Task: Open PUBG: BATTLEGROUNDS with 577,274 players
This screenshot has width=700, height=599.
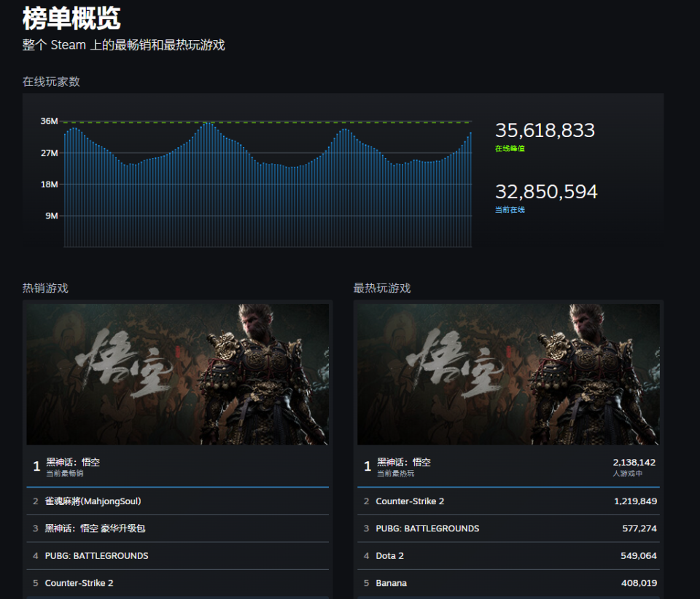Action: (508, 528)
